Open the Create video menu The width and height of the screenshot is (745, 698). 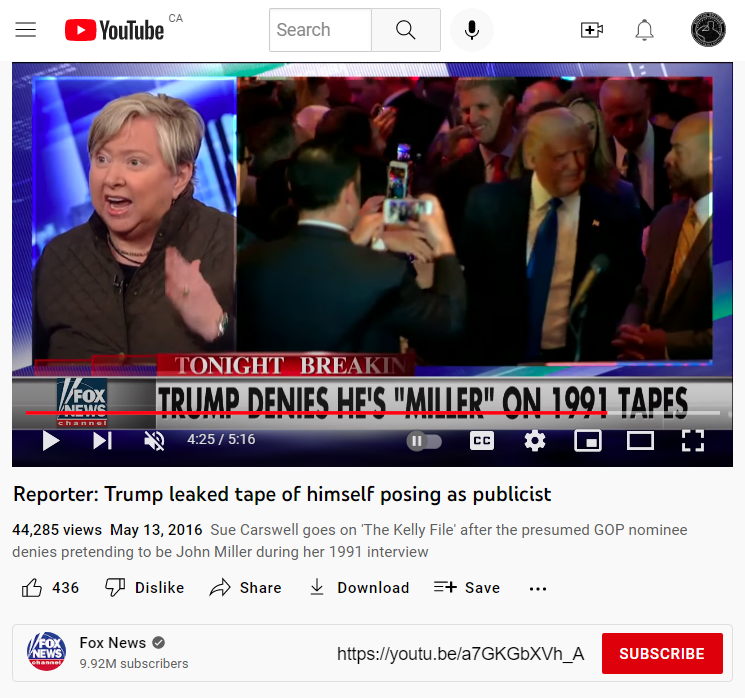pyautogui.click(x=592, y=30)
